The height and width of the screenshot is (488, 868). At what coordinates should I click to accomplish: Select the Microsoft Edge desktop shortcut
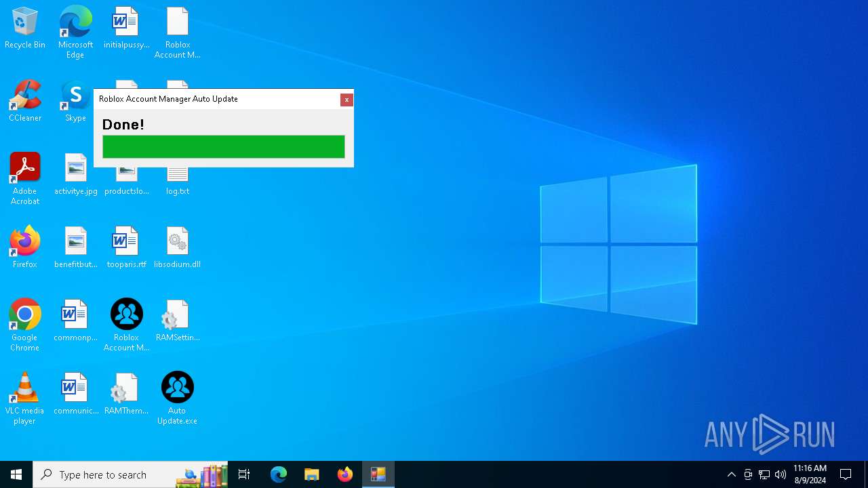[x=75, y=32]
